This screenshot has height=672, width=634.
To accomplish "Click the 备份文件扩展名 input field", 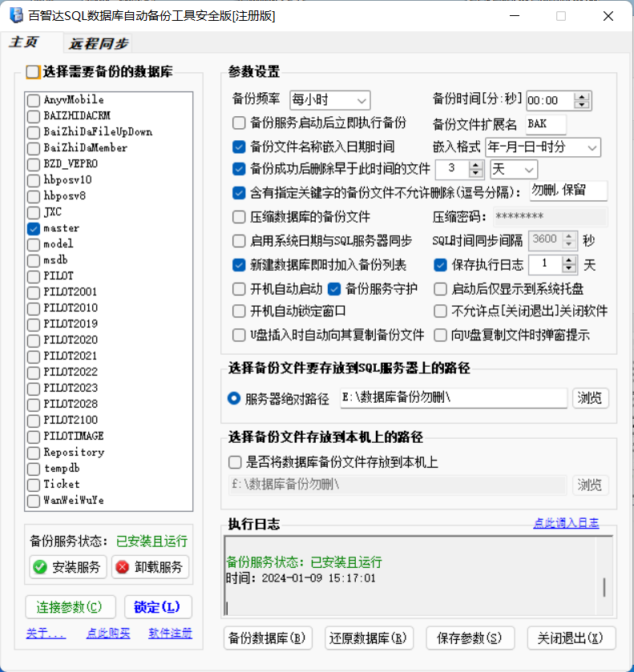I will click(546, 124).
